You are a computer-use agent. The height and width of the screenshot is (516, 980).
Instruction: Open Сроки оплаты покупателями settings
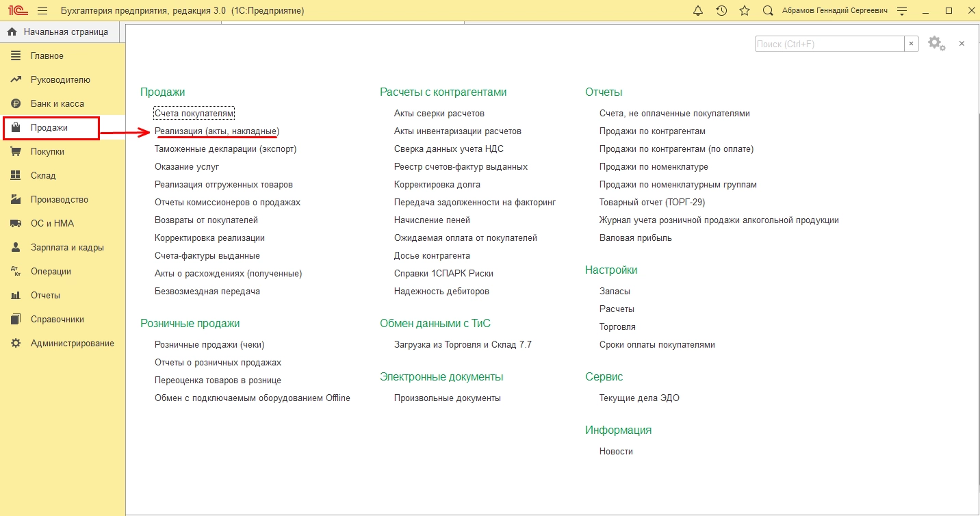[657, 344]
